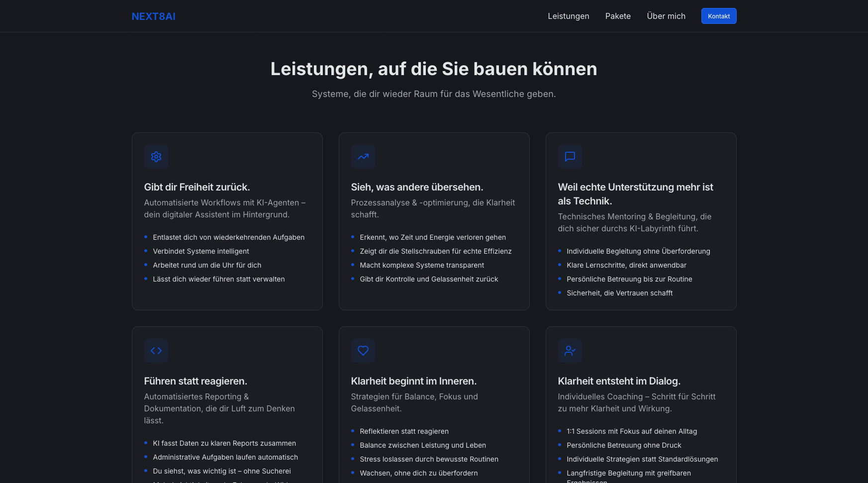The height and width of the screenshot is (483, 868).
Task: Click the gear icon on the workflow automation card
Action: pyautogui.click(x=156, y=157)
